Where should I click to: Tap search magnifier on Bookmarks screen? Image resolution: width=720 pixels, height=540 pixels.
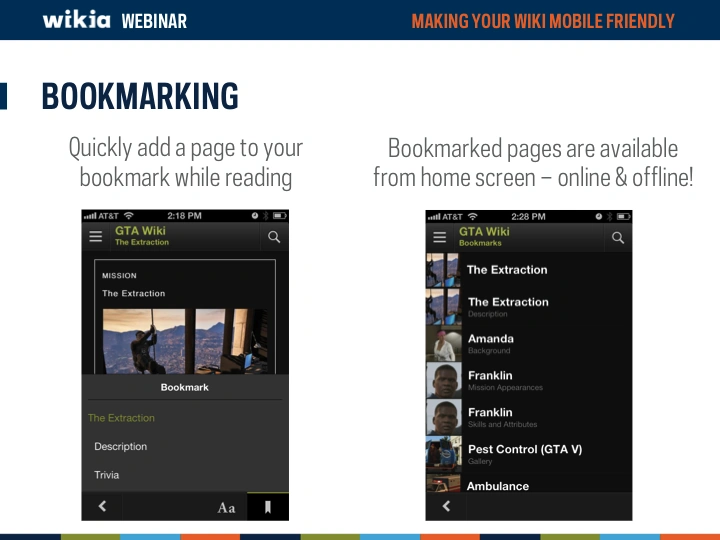tap(617, 237)
